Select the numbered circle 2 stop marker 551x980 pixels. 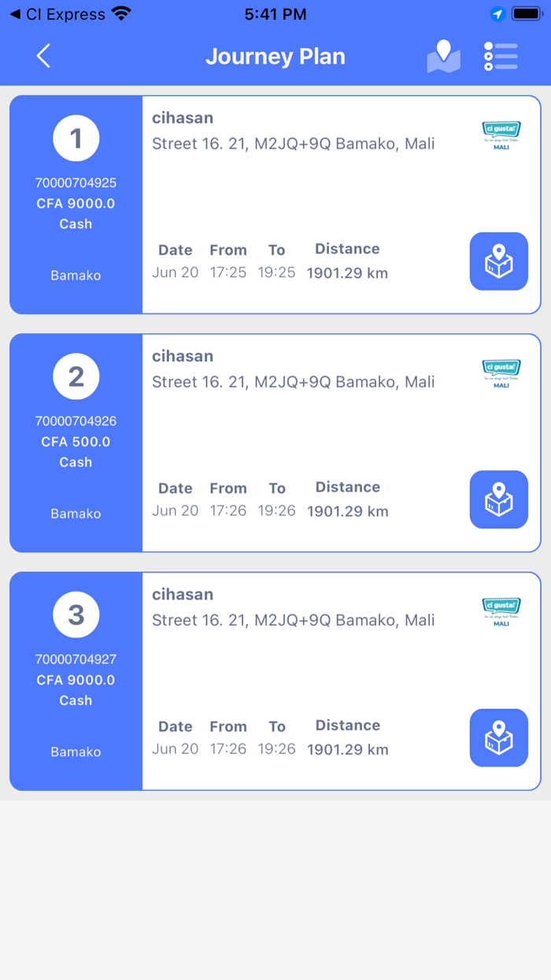(x=76, y=376)
